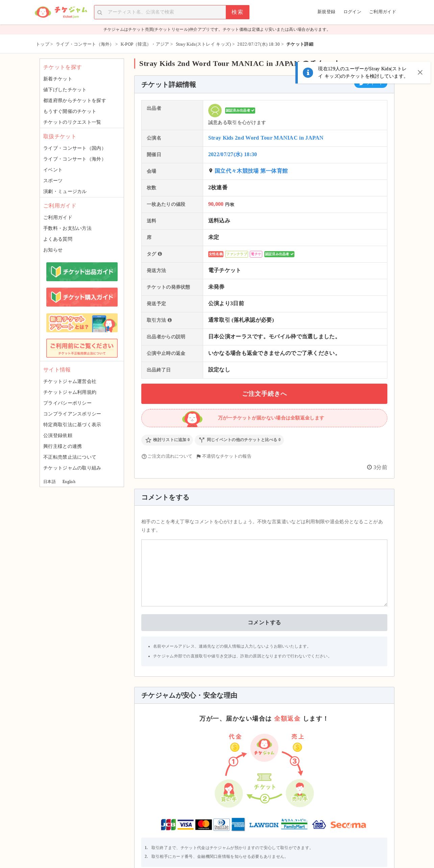Open 演劇・ミュージカル category
434x868 pixels.
65,192
